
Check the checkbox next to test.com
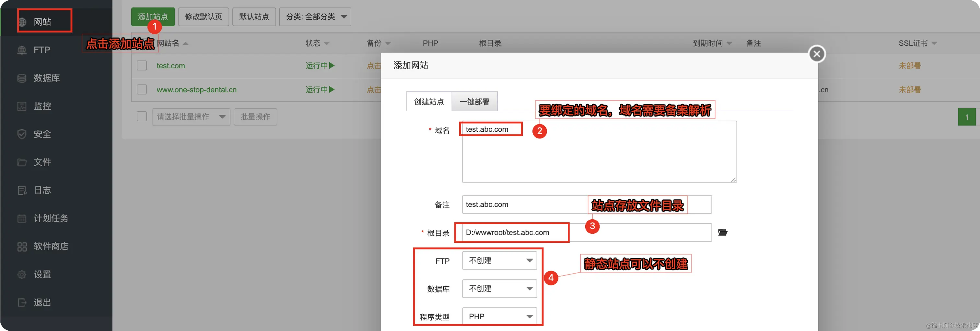coord(142,65)
